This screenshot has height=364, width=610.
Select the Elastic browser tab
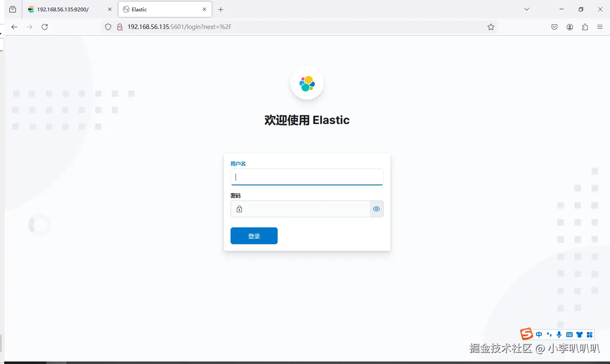(x=165, y=9)
